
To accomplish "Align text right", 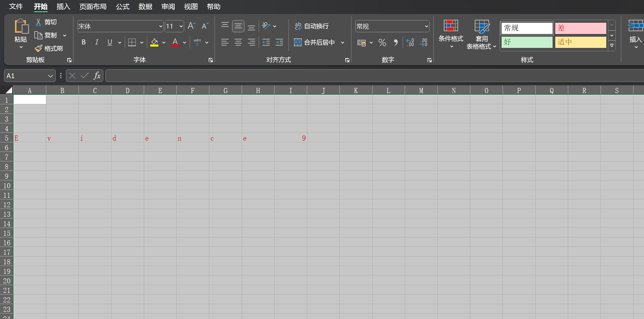I will 251,42.
